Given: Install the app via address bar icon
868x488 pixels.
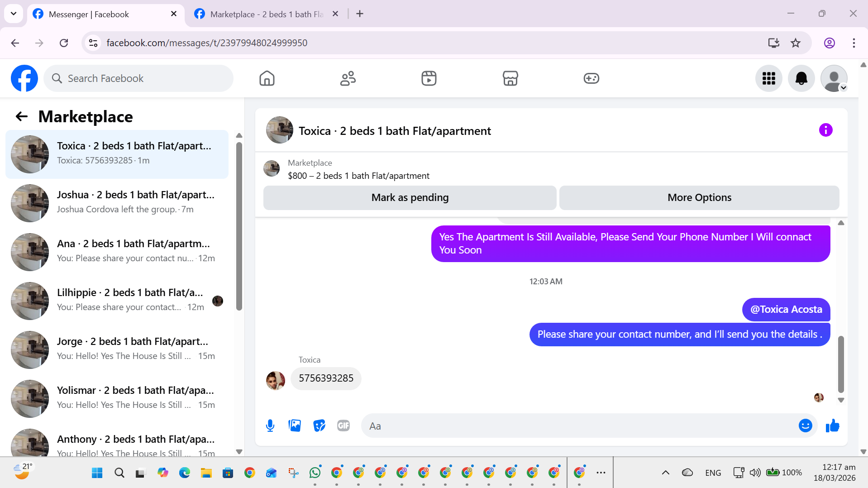Looking at the screenshot, I should click(774, 43).
